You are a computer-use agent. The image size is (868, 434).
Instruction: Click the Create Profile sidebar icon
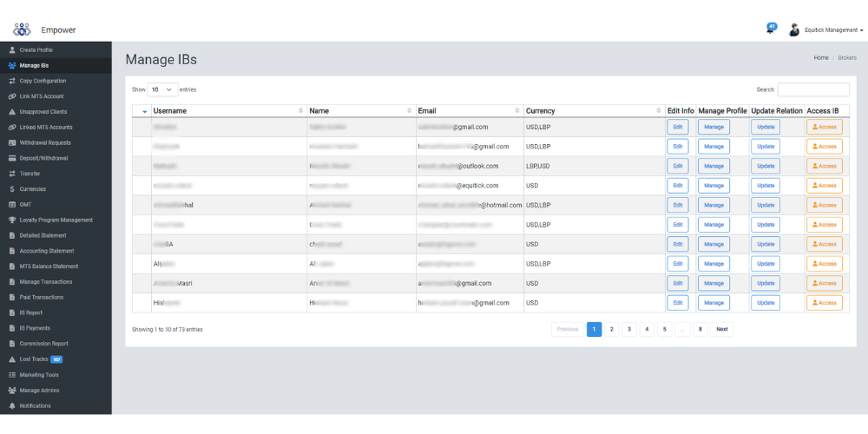pyautogui.click(x=12, y=50)
